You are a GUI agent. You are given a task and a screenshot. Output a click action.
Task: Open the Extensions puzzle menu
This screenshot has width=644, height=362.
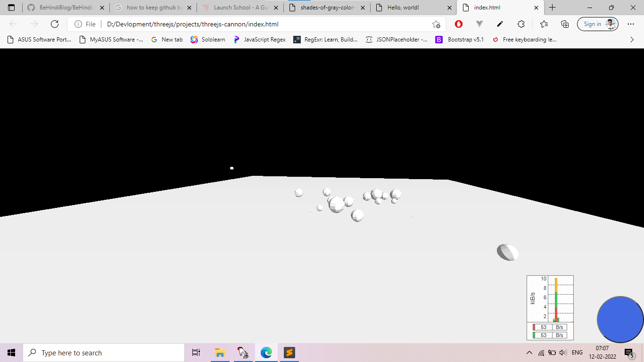pyautogui.click(x=521, y=24)
